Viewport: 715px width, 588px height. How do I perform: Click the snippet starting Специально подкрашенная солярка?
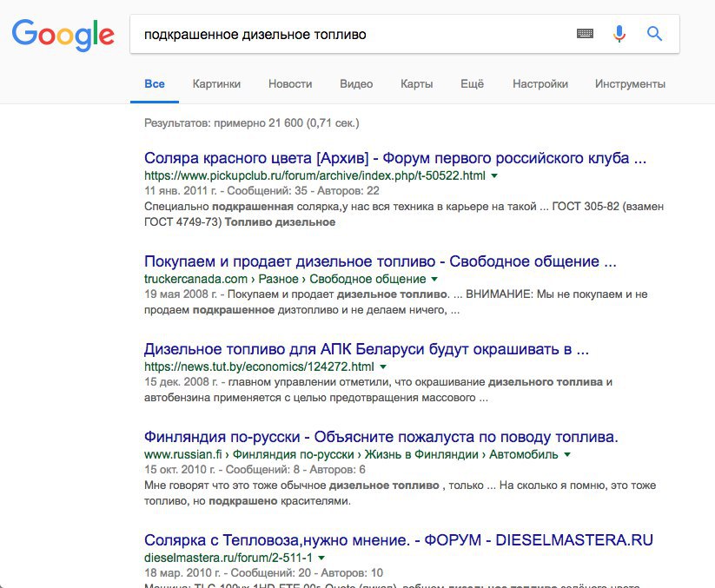pos(404,215)
